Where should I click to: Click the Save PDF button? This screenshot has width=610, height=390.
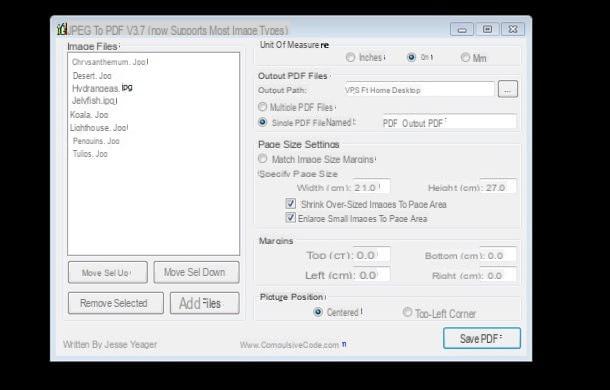point(482,338)
